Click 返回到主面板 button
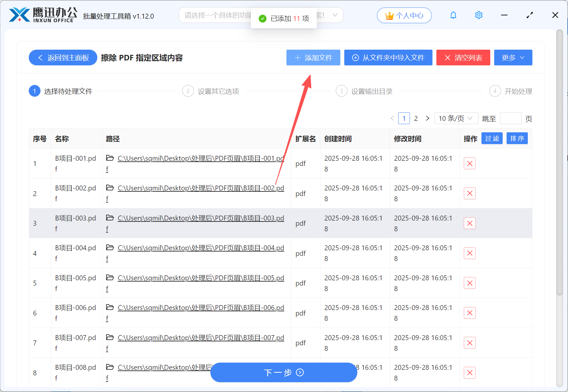568x392 pixels. click(x=63, y=57)
